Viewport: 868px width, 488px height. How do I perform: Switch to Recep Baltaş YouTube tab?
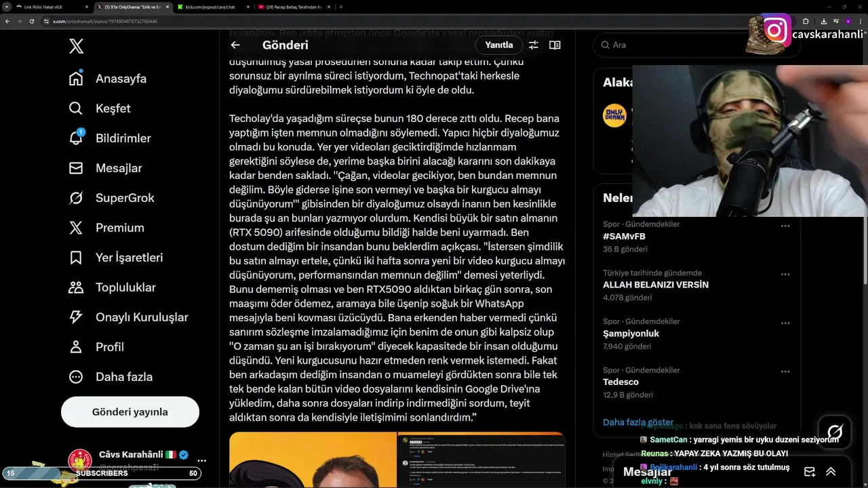[x=295, y=7]
